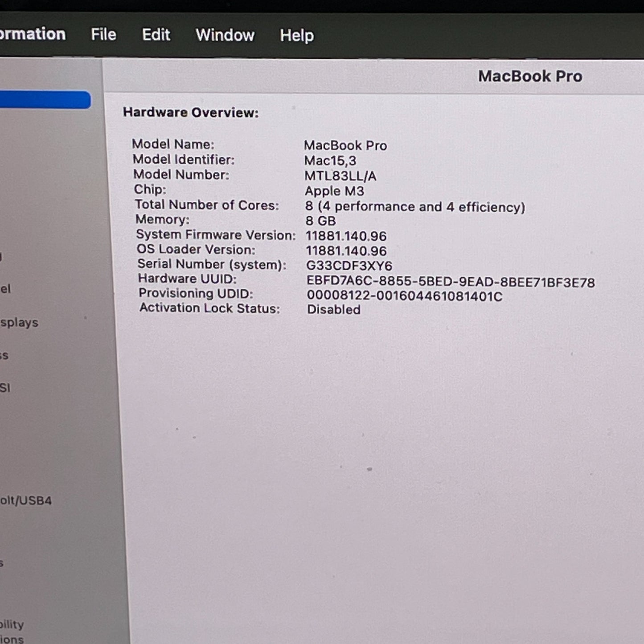Select Provisioning UDID value 00008122

point(405,296)
